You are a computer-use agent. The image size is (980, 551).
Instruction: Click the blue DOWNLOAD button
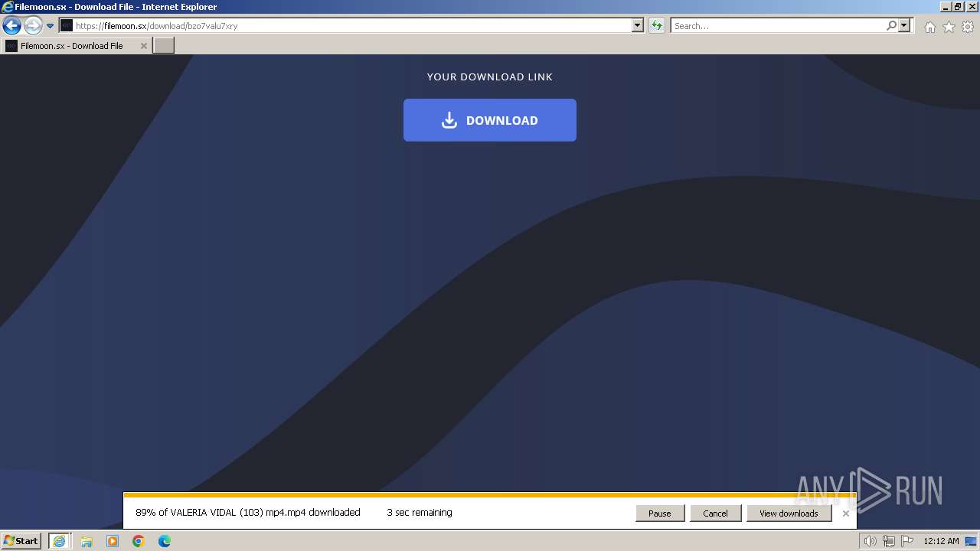[x=490, y=120]
